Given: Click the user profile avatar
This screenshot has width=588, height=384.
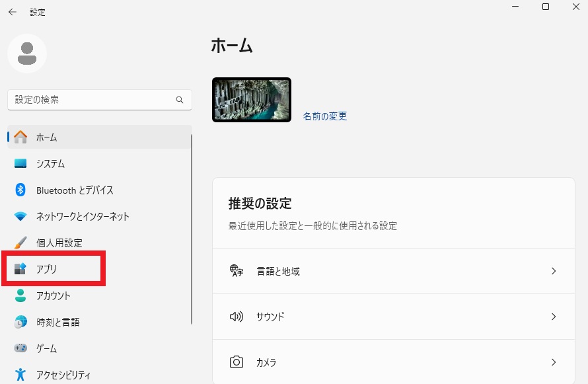Looking at the screenshot, I should tap(27, 54).
